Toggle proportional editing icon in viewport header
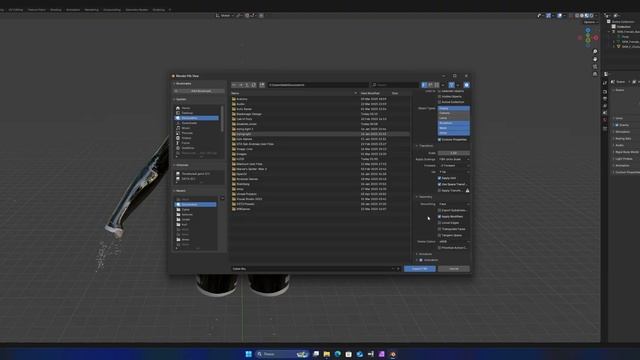 [261, 16]
